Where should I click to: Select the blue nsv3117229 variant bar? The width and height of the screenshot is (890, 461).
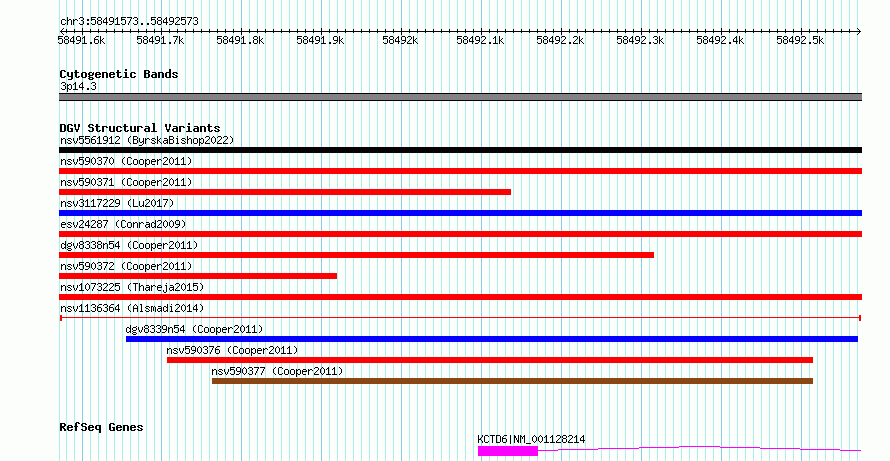coord(460,213)
